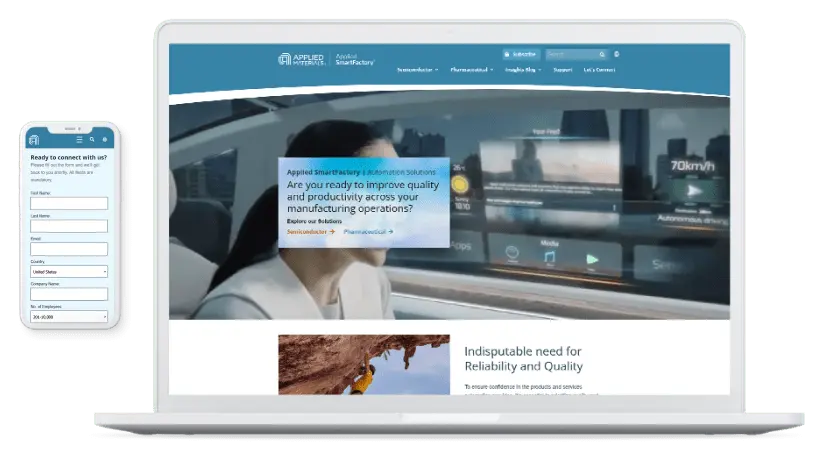Screen dimensions: 816x457
Task: Click the 70km/h speed readout
Action: click(x=692, y=166)
